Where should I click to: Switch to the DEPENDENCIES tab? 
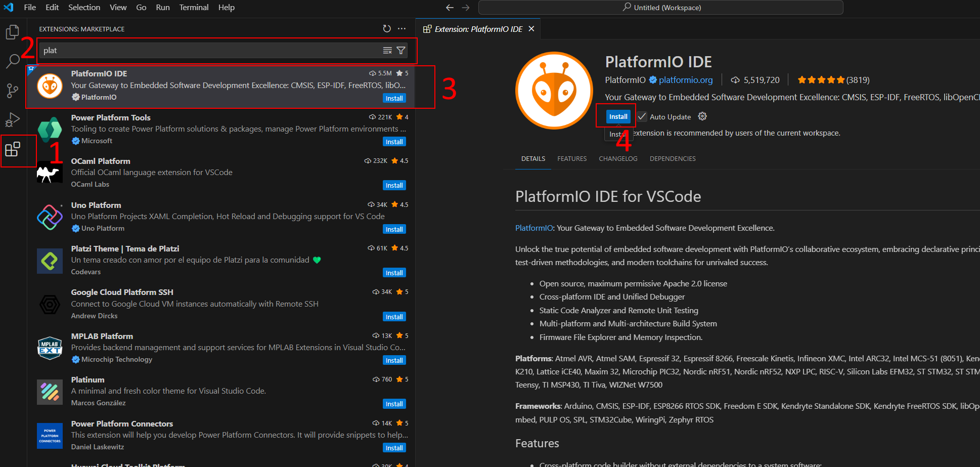coord(673,159)
